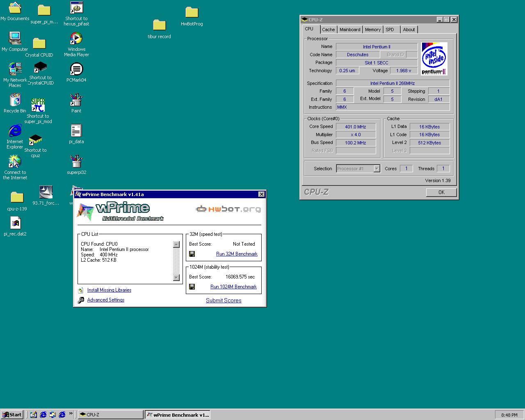Viewport: 525px width, 420px height.
Task: Switch to the Cache tab in CPU-Z
Action: 328,30
